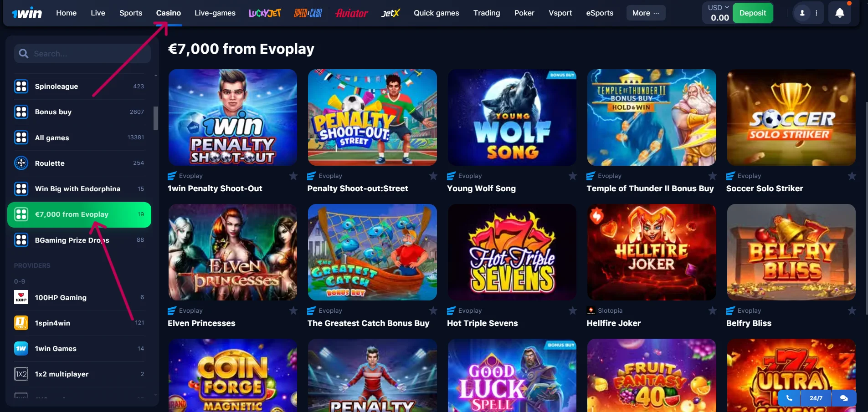Click the 1win logo to go home

pyautogui.click(x=27, y=13)
